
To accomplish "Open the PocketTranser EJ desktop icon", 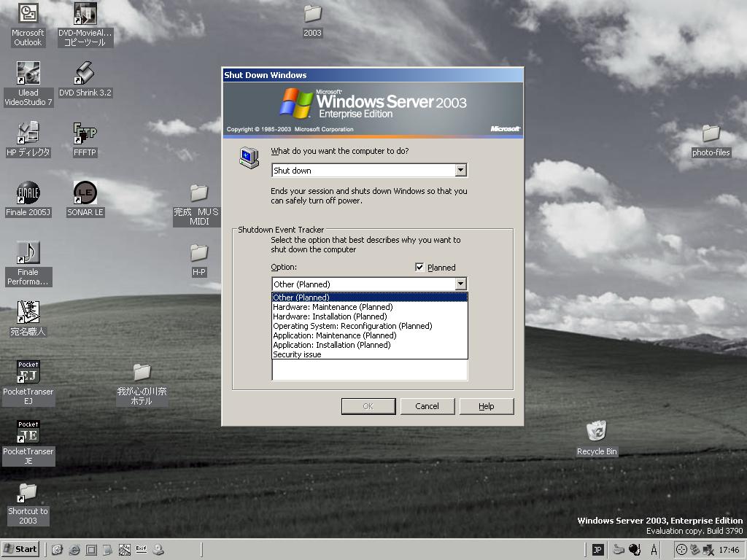I will pos(28,383).
